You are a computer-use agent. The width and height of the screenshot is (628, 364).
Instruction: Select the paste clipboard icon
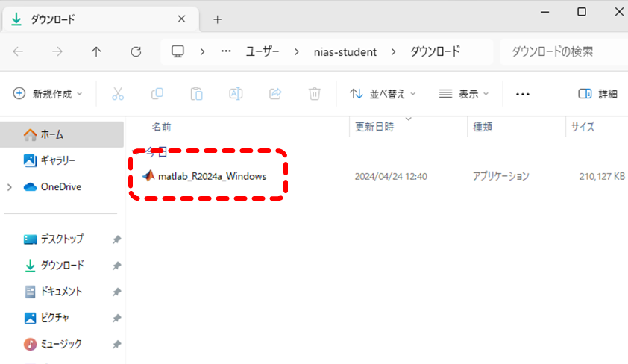pos(196,94)
